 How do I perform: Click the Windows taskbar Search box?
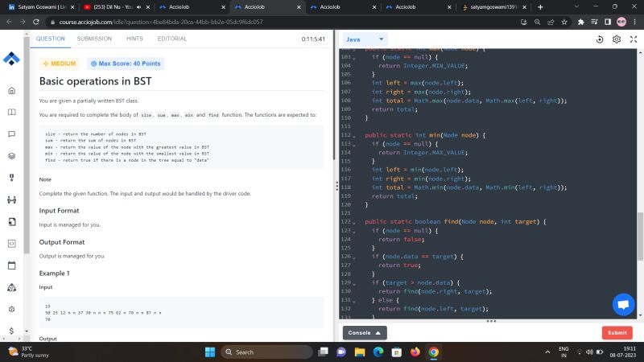click(x=266, y=352)
